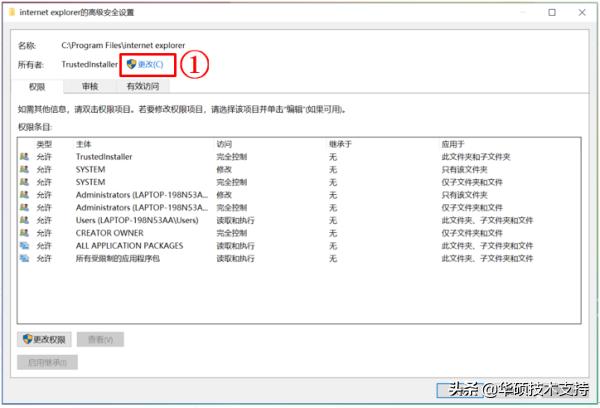This screenshot has width=600, height=408.
Task: Click 允许 in the Users row
Action: pyautogui.click(x=44, y=220)
